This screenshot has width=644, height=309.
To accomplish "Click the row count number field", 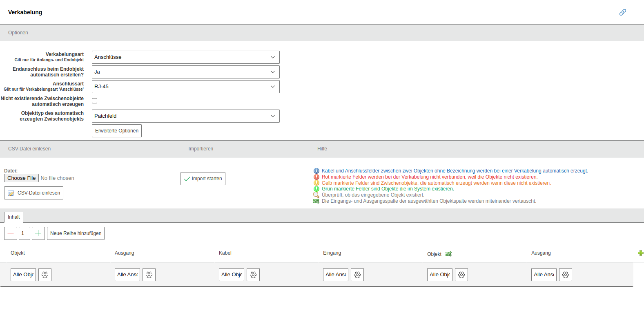I will pyautogui.click(x=24, y=233).
